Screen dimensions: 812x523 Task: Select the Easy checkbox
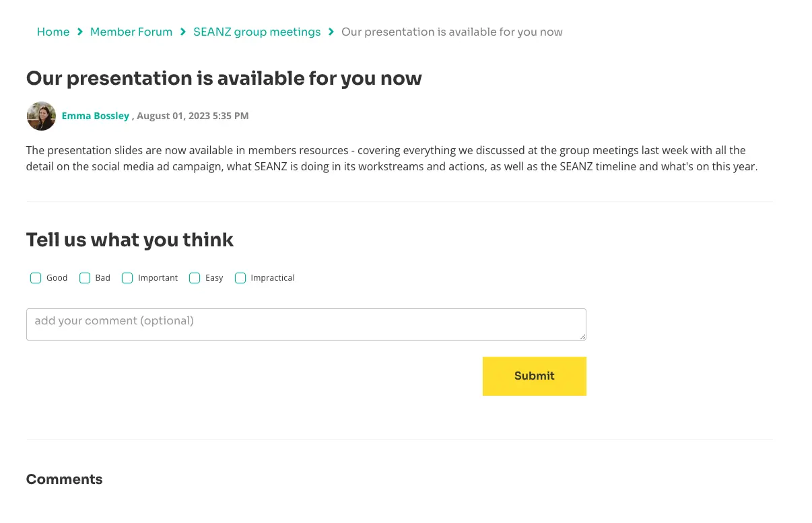(x=195, y=278)
